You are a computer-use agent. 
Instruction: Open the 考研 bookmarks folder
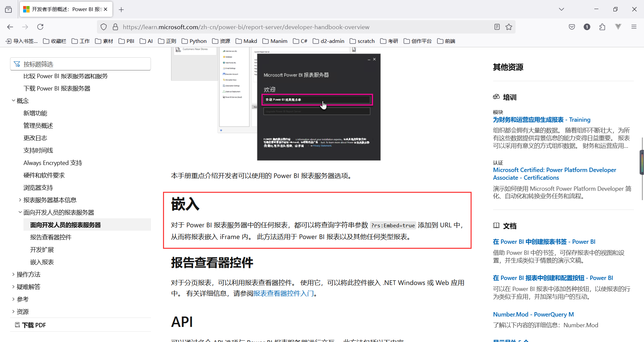(x=389, y=41)
